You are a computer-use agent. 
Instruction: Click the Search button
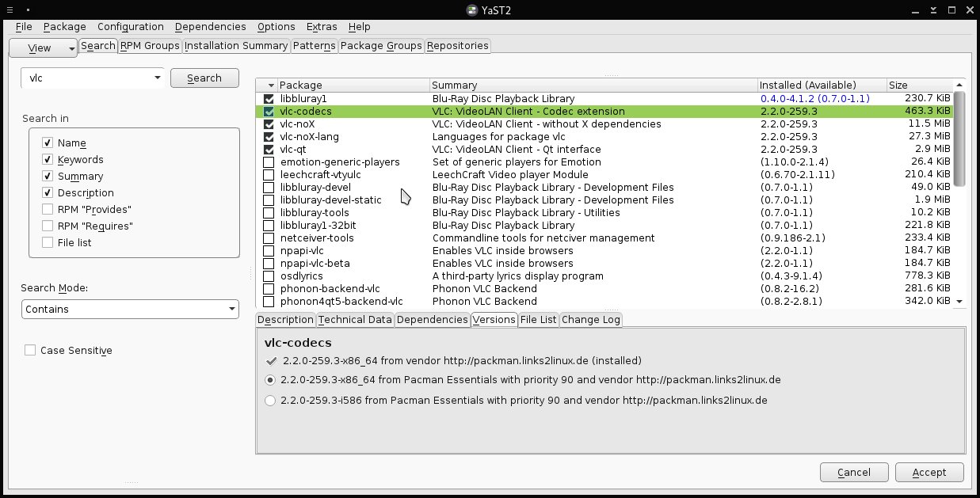[204, 78]
